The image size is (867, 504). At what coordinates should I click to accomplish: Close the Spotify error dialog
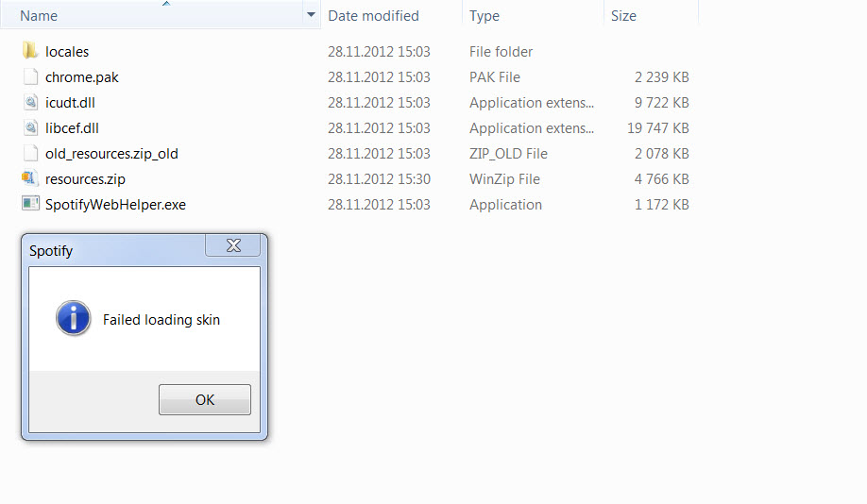click(233, 246)
